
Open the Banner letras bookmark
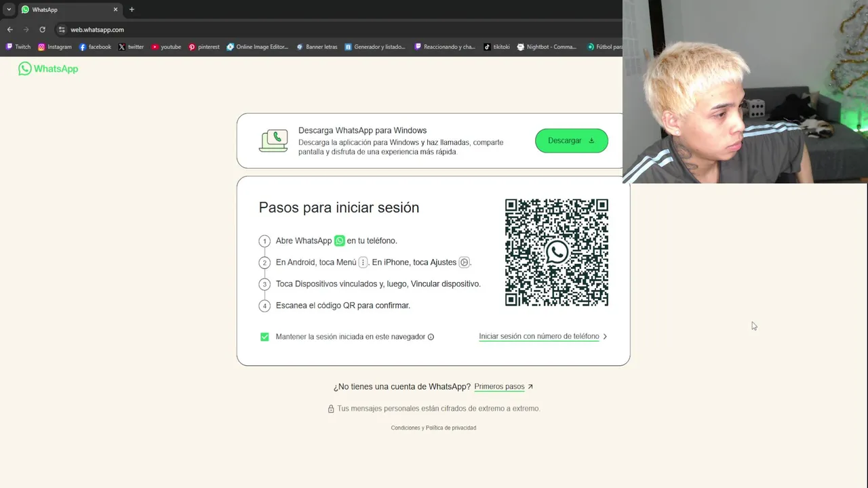tap(317, 47)
